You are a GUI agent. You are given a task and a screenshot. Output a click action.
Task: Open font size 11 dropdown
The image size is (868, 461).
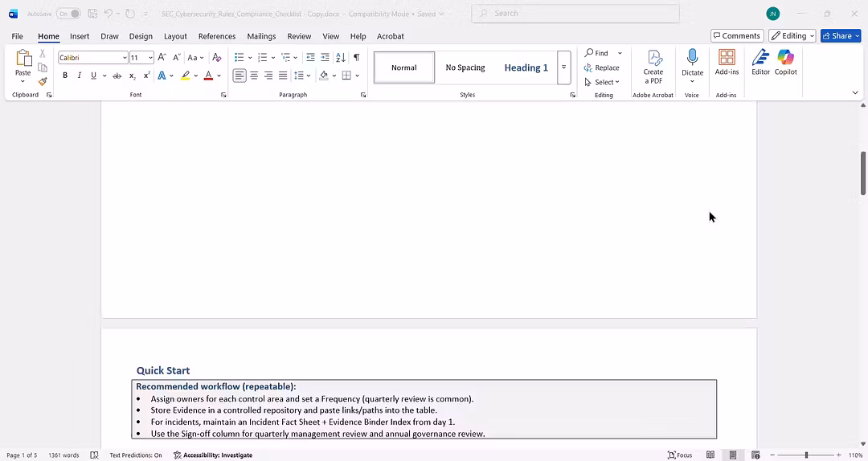pos(150,58)
